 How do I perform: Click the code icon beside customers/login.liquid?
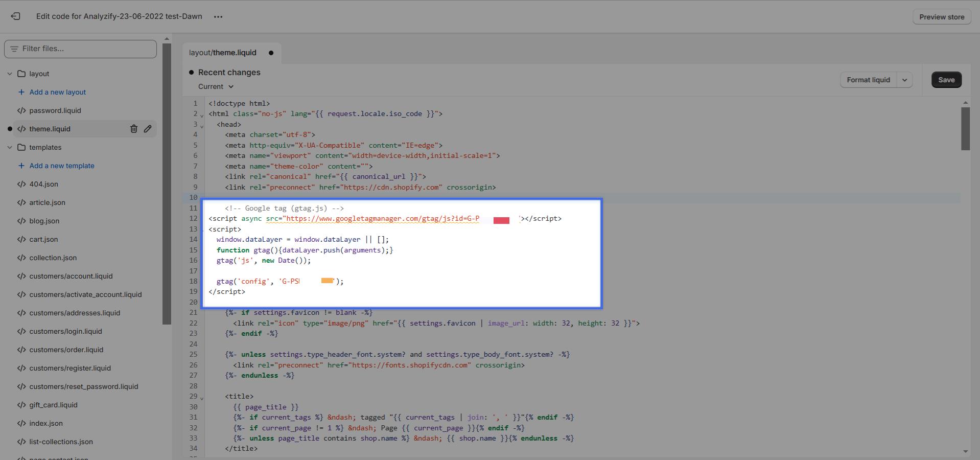[x=21, y=331]
